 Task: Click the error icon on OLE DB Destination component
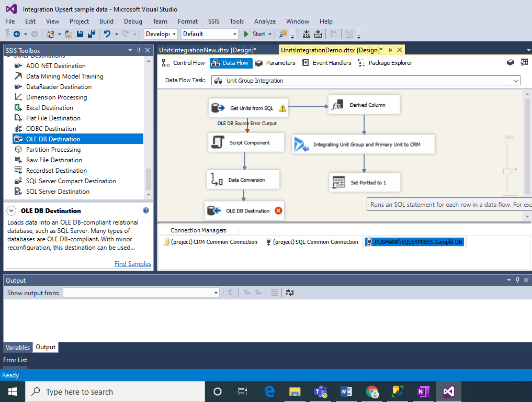(278, 210)
